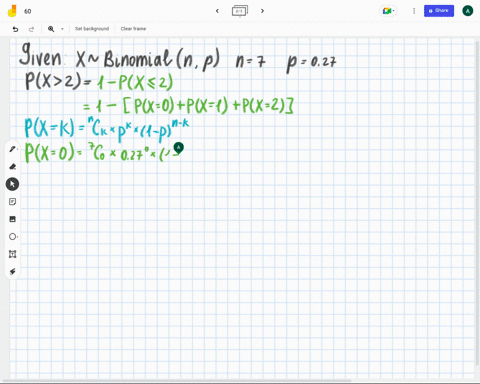
Task: Open the account avatar menu
Action: (x=468, y=11)
